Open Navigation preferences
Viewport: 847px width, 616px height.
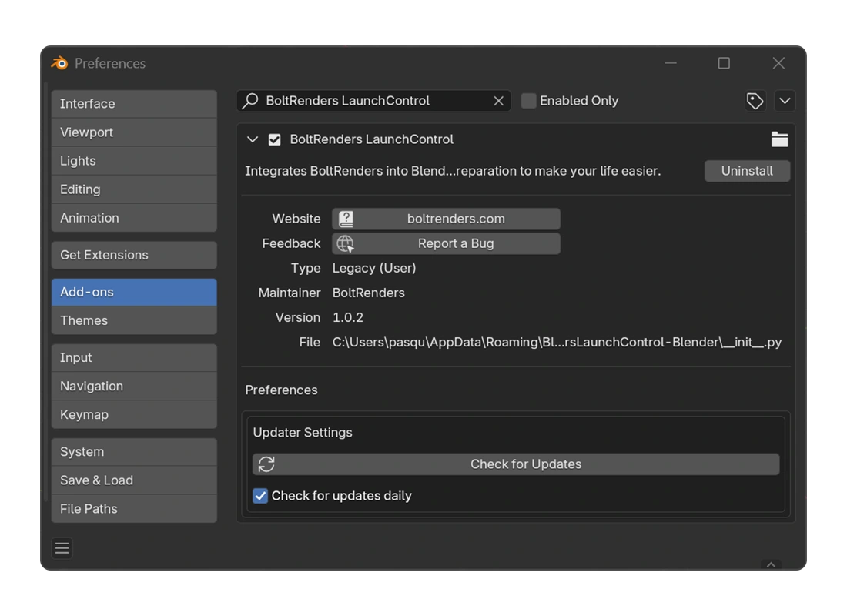pos(134,387)
